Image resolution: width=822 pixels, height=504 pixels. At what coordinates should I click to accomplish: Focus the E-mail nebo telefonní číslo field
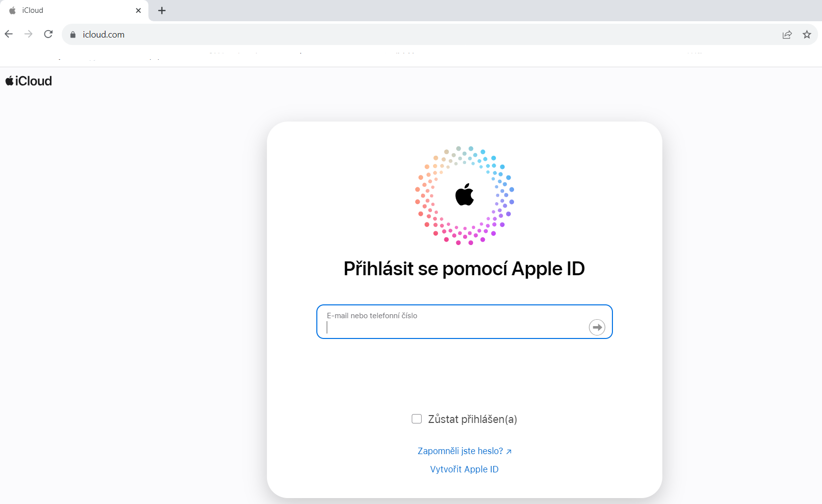[x=455, y=322]
